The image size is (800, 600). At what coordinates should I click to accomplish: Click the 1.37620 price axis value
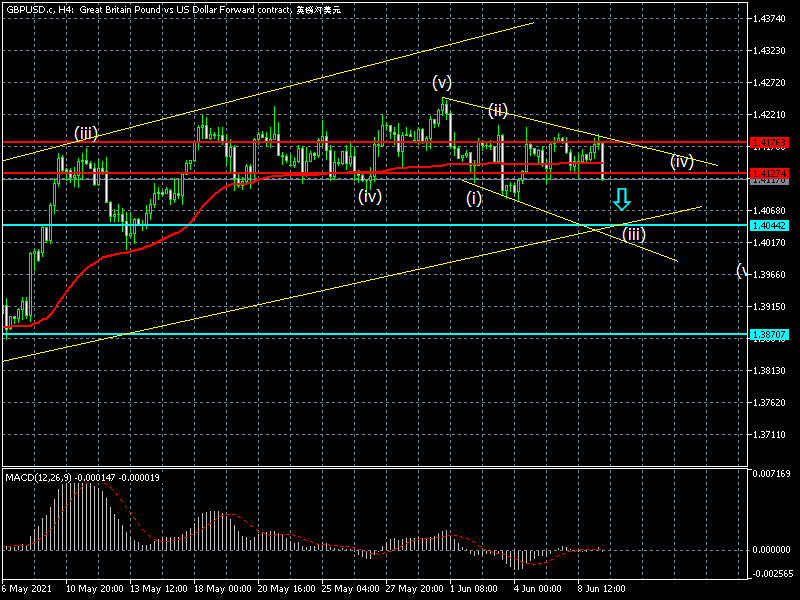point(769,403)
